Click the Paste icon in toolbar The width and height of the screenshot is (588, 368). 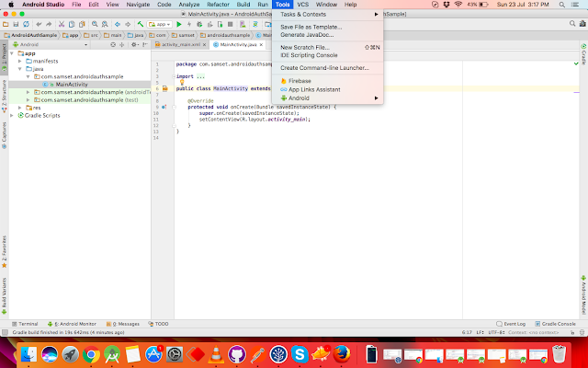click(82, 25)
